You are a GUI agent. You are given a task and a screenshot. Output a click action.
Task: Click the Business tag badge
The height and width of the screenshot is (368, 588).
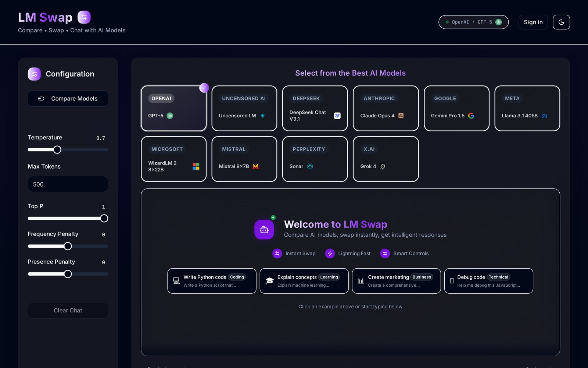(x=422, y=277)
